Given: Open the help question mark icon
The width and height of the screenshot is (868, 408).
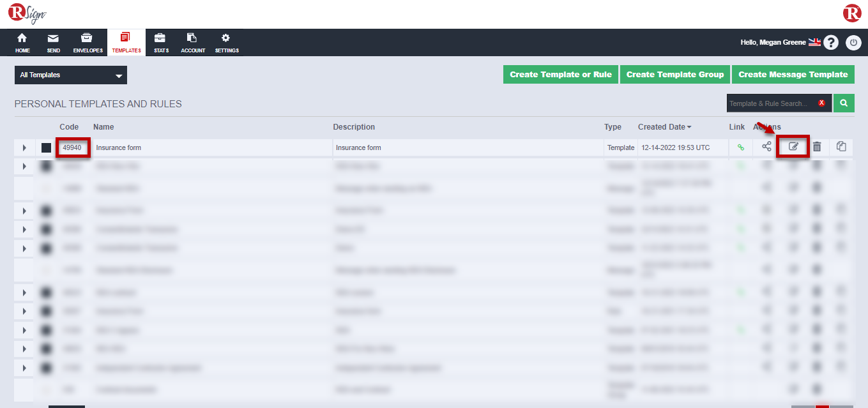Looking at the screenshot, I should [830, 42].
